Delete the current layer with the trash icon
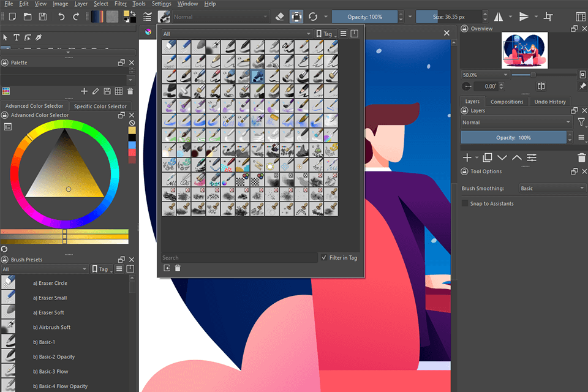588x392 pixels. pos(581,158)
